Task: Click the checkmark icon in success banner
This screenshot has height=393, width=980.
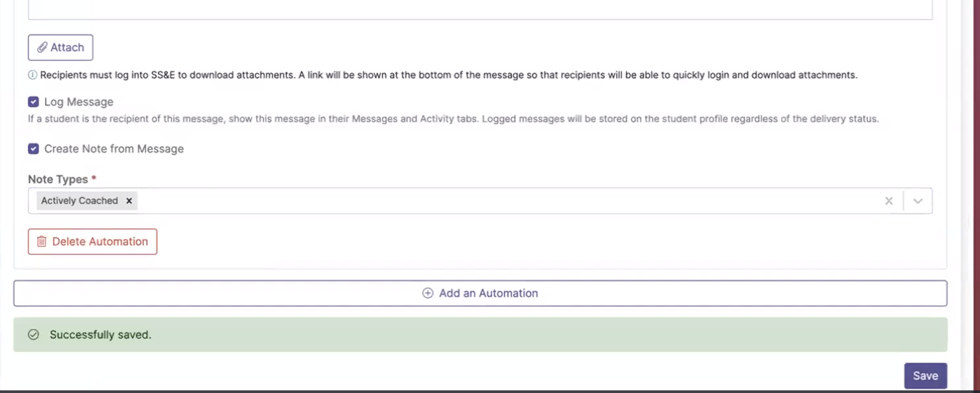Action: point(33,335)
